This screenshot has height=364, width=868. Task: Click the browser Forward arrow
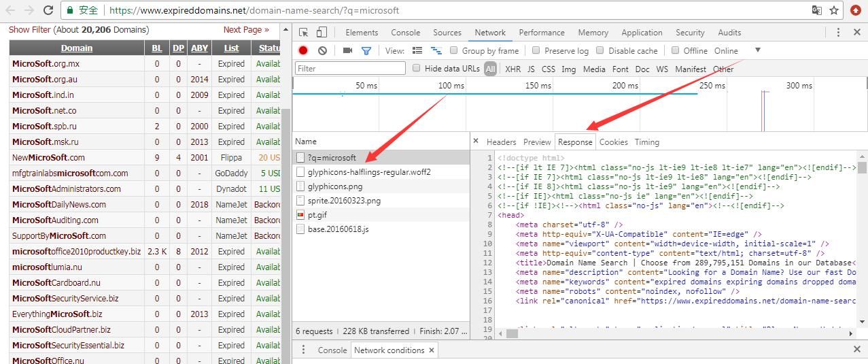29,10
